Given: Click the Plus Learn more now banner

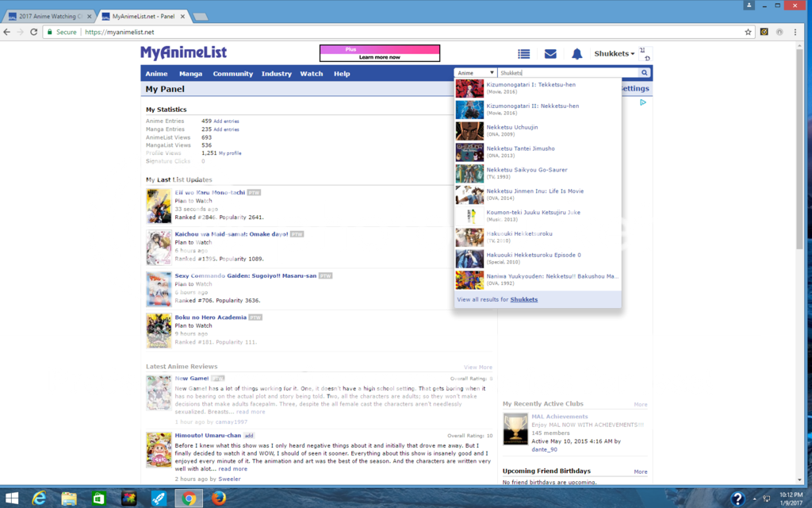Looking at the screenshot, I should (379, 53).
